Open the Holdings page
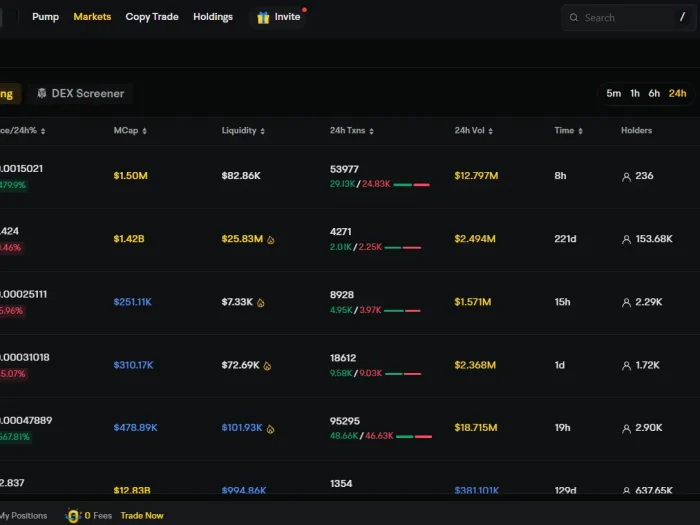 [x=213, y=17]
